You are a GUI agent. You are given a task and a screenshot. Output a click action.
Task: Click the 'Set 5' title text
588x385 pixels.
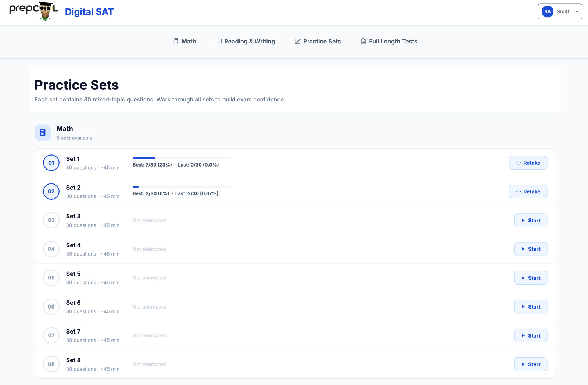(73, 274)
